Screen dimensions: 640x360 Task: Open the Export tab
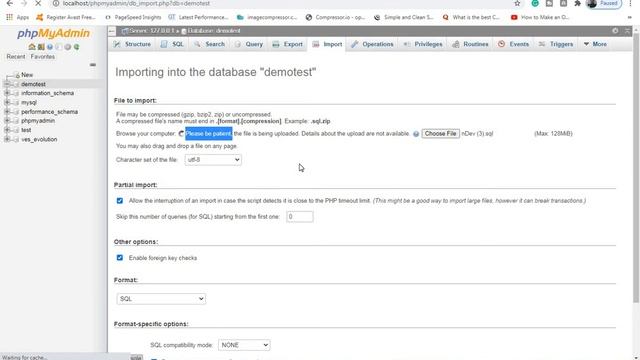tap(288, 44)
